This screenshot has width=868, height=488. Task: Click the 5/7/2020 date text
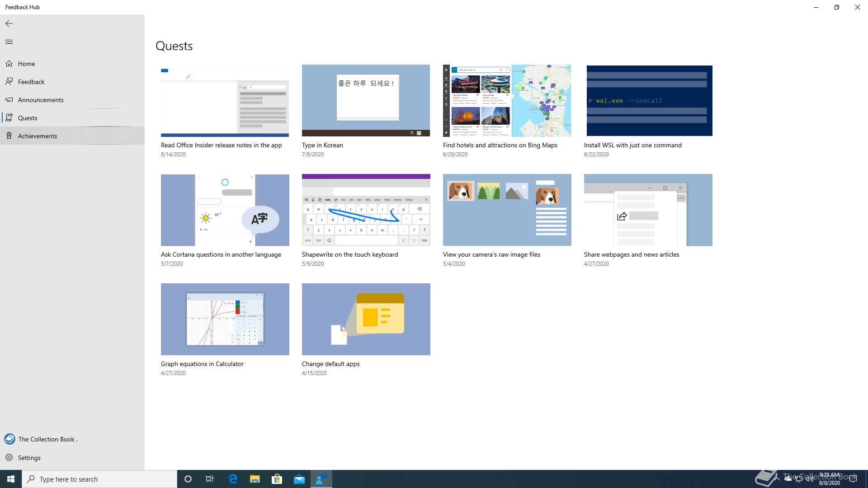[x=172, y=264]
